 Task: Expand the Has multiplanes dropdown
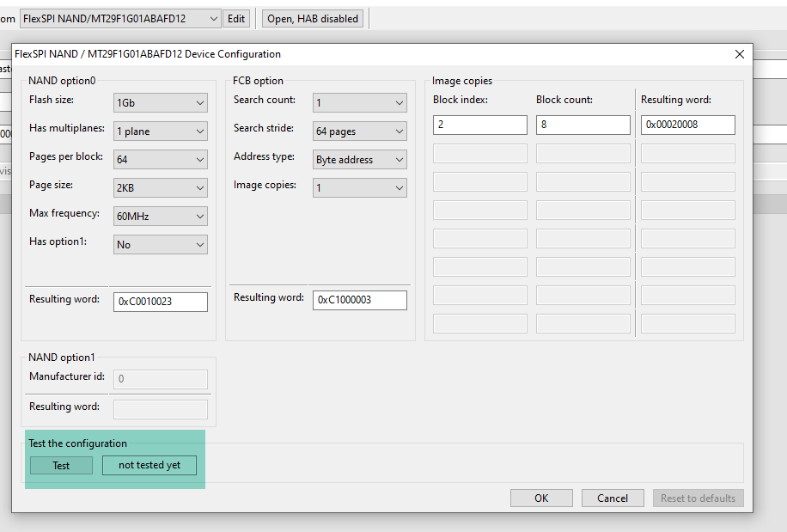click(161, 131)
